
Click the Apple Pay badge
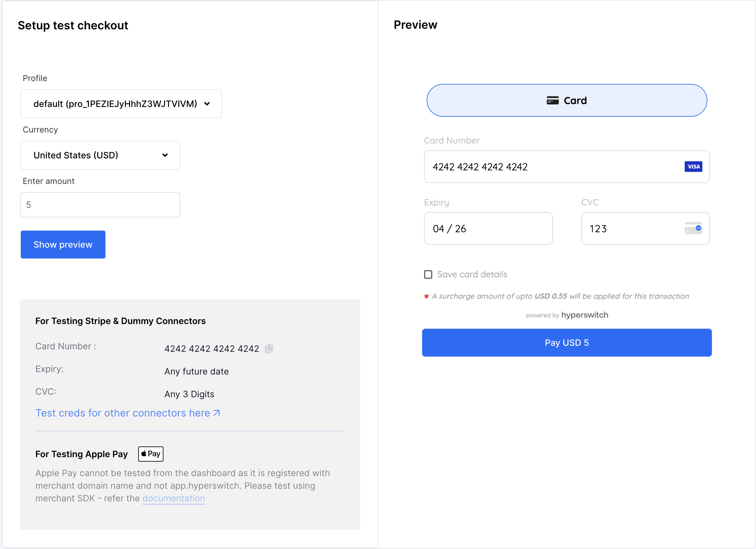point(150,454)
